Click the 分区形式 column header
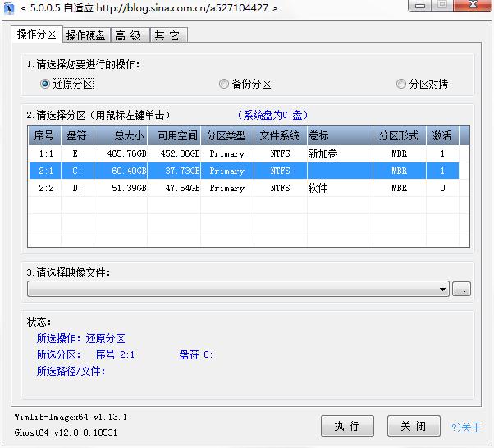This screenshot has height=448, width=494. tap(398, 135)
